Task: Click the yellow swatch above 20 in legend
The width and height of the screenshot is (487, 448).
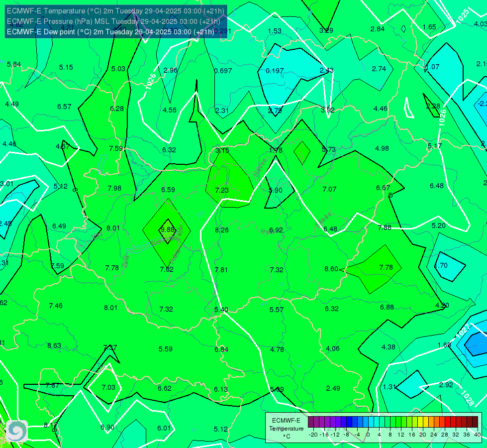Action: tap(420, 422)
